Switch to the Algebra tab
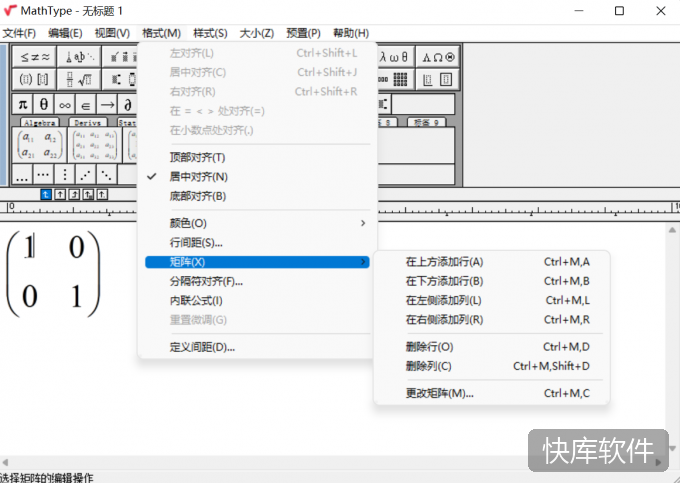Viewport: 680px width, 483px height. click(x=39, y=122)
